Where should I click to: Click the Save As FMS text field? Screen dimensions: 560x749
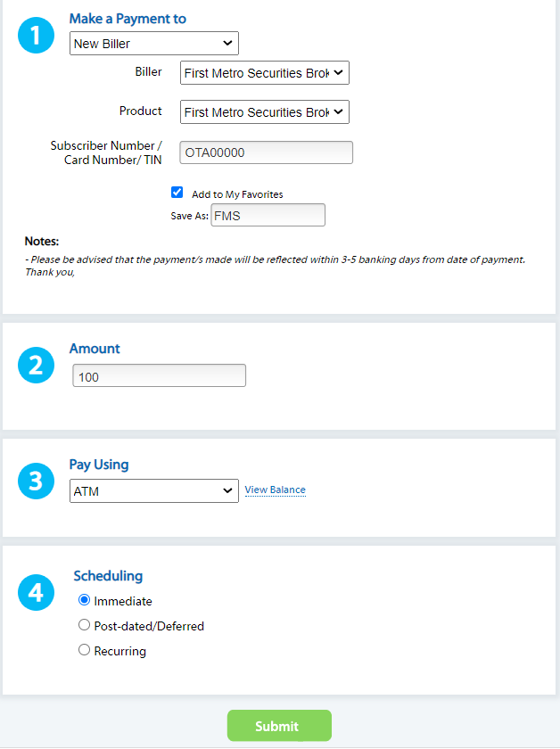tap(268, 215)
